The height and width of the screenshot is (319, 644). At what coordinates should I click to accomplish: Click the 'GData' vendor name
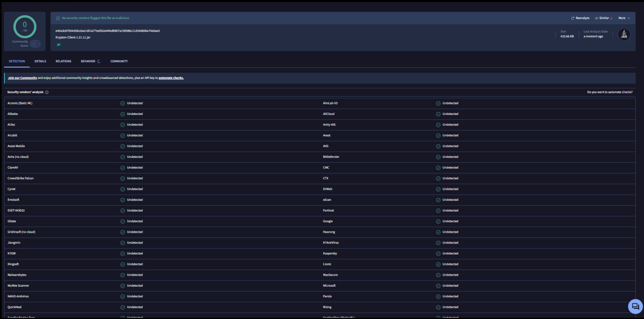click(x=12, y=221)
